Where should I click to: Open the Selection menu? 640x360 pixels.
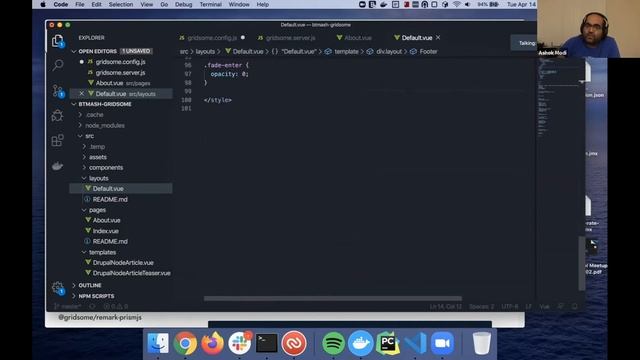coord(121,4)
